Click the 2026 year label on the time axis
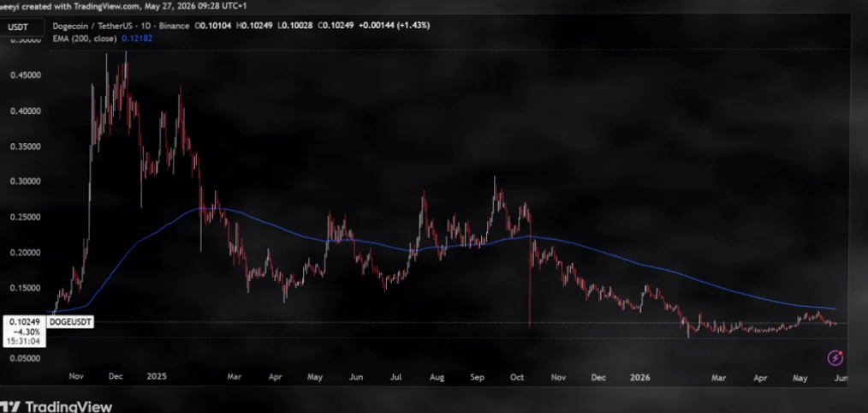Screen dimensions: 868x413 pos(640,378)
